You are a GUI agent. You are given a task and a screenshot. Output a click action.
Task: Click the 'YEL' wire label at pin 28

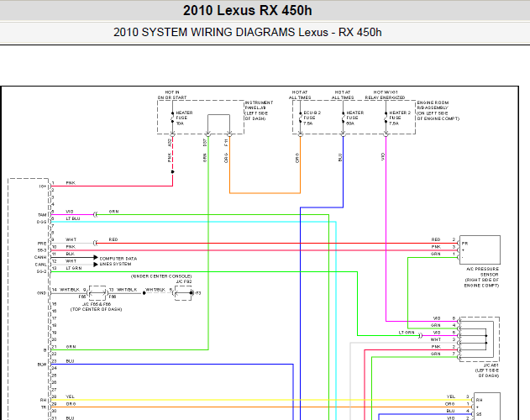tap(70, 396)
